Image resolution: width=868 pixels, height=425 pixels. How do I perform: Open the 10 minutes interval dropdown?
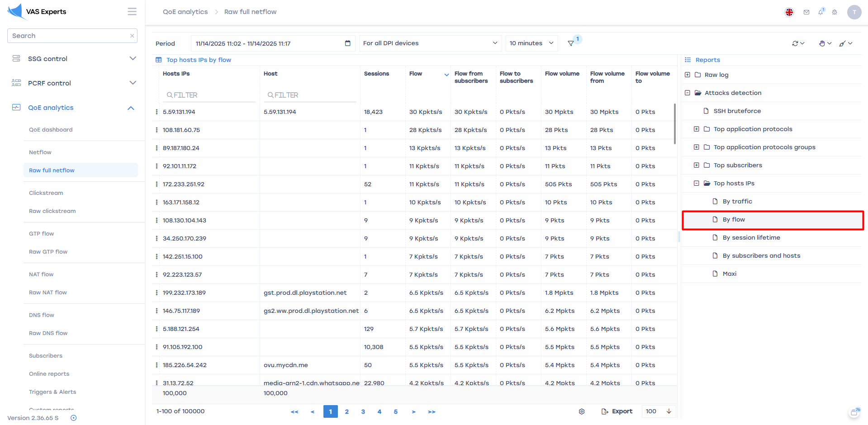pos(531,43)
